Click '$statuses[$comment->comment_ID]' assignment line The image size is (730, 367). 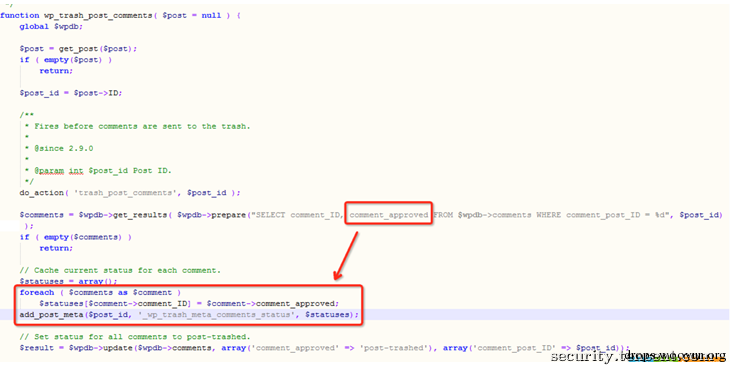click(x=189, y=304)
